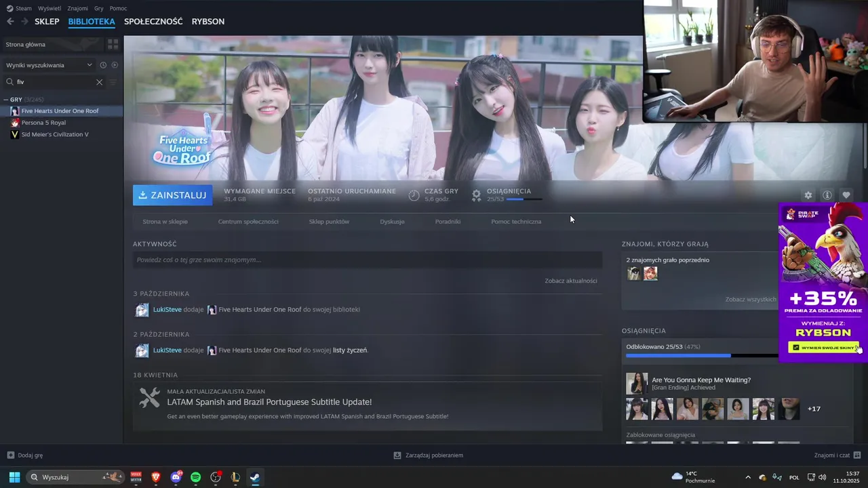Go back with the left arrow icon
The width and height of the screenshot is (868, 488).
pos(10,22)
